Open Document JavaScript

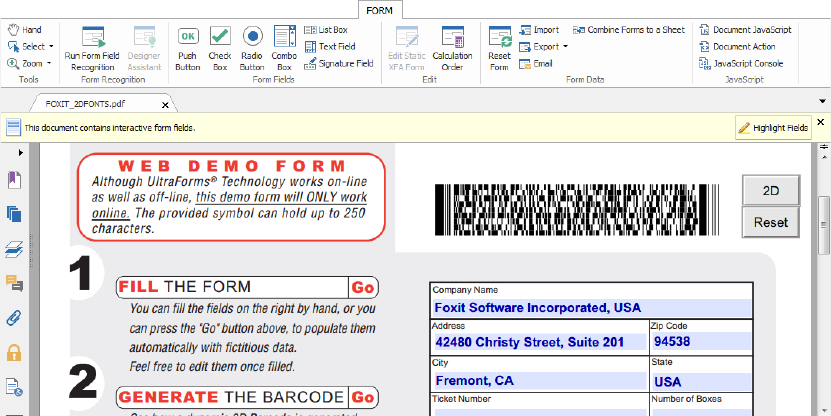tap(745, 30)
